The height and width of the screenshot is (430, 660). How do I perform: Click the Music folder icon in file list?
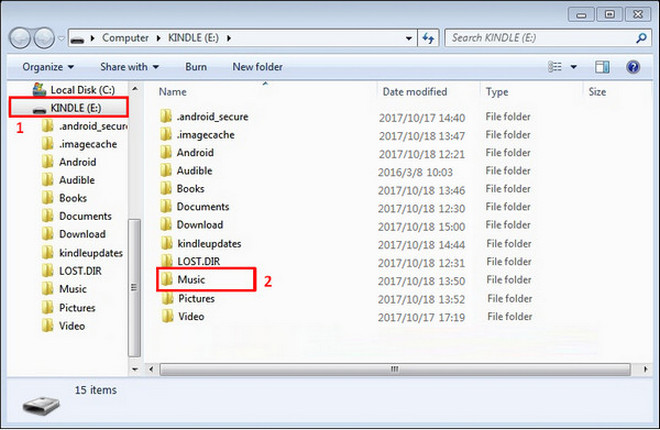(167, 279)
